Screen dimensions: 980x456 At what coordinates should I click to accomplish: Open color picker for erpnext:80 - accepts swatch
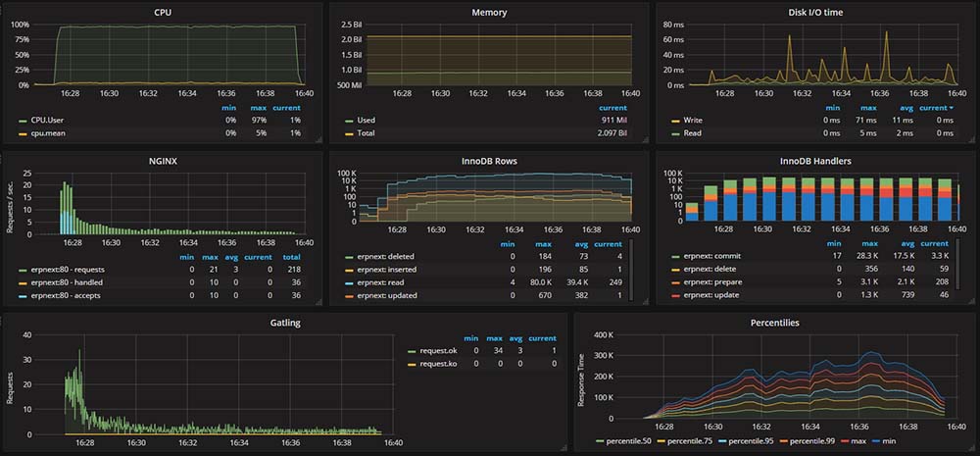coord(23,295)
